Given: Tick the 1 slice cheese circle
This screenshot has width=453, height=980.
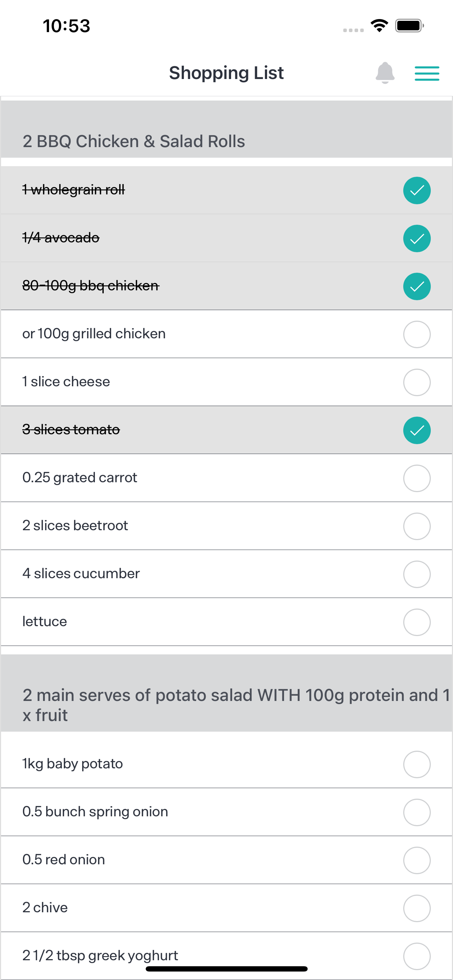Looking at the screenshot, I should pos(417,382).
